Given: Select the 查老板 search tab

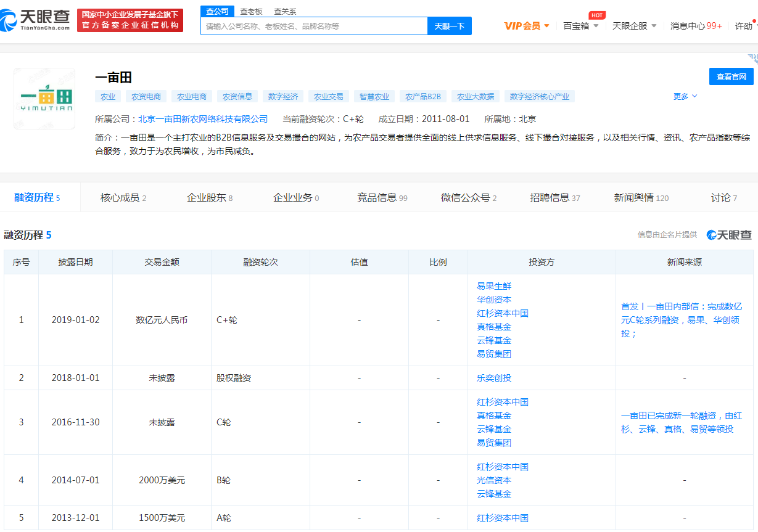Looking at the screenshot, I should [251, 12].
